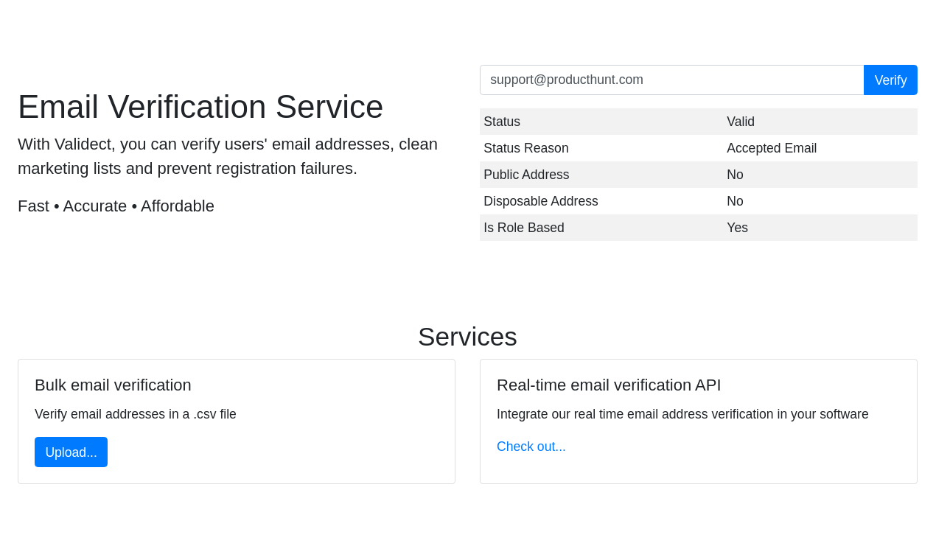Click 'Disposable Address' row label
This screenshot has height=560, width=936.
click(x=541, y=201)
